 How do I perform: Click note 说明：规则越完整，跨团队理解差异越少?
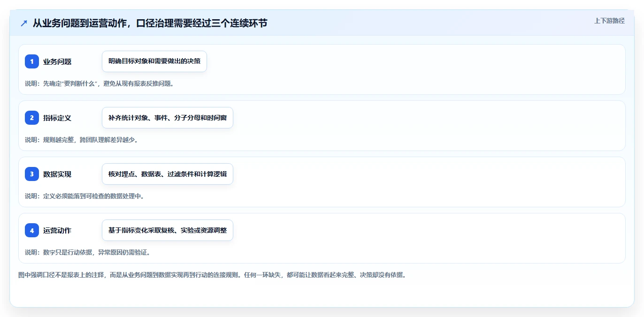(81, 140)
